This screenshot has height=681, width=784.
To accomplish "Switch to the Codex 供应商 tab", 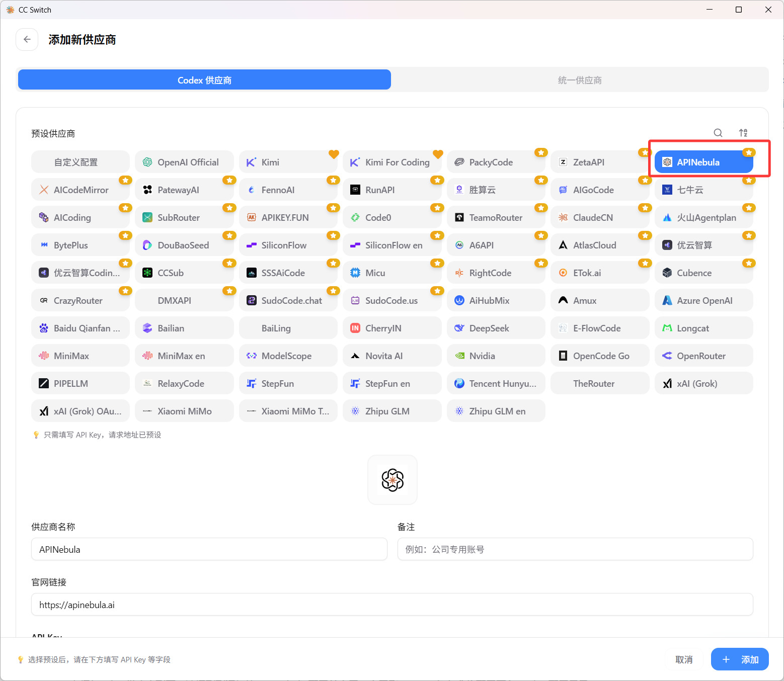I will click(204, 80).
